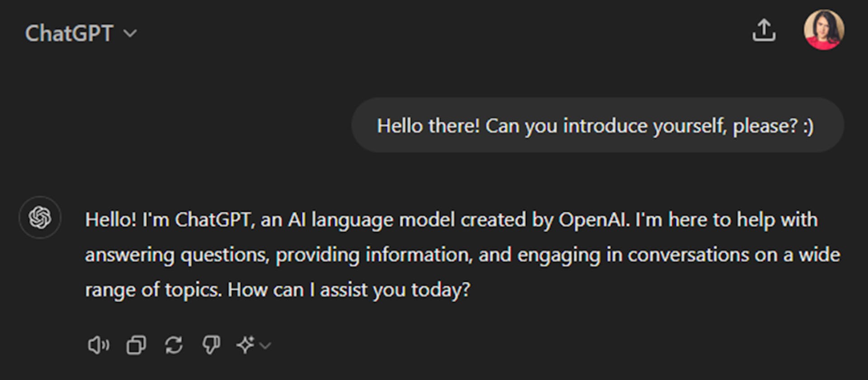The height and width of the screenshot is (380, 868).
Task: Open the share conversation upload icon
Action: (x=764, y=30)
